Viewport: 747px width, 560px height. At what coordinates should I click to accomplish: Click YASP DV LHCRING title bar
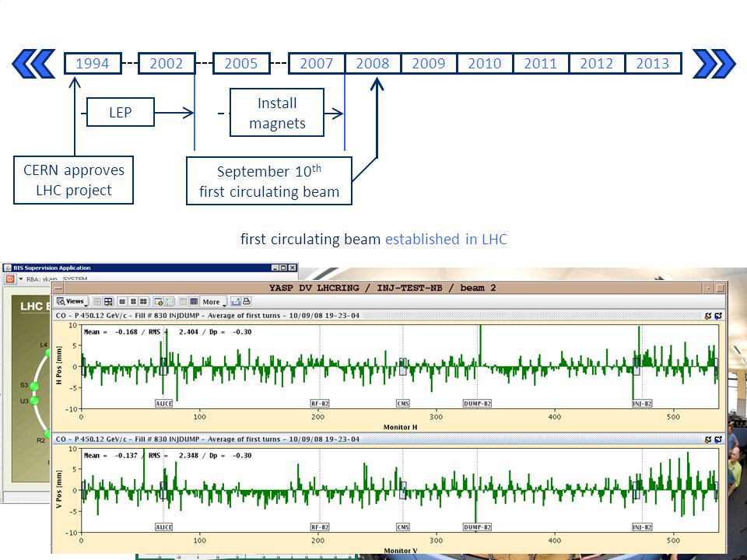tap(383, 288)
